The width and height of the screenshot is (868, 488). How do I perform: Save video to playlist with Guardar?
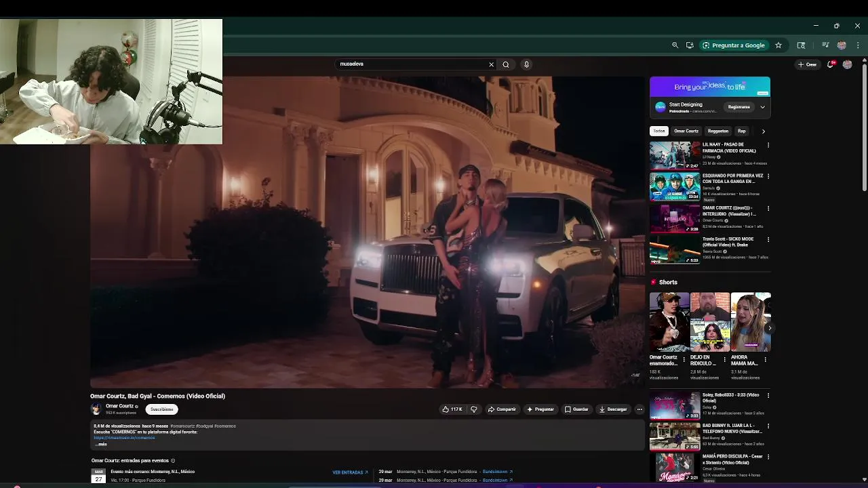point(577,409)
